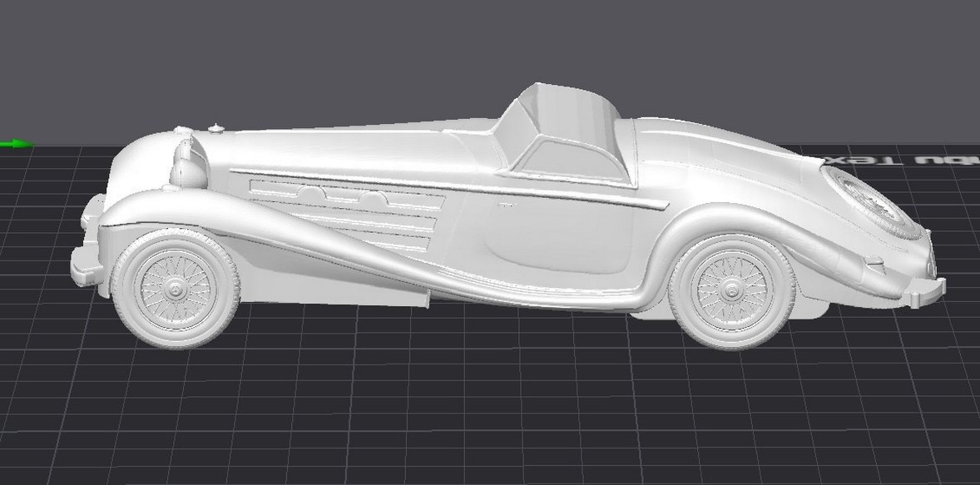Click the spare wheel behind the cabin
The image size is (980, 485).
869,200
